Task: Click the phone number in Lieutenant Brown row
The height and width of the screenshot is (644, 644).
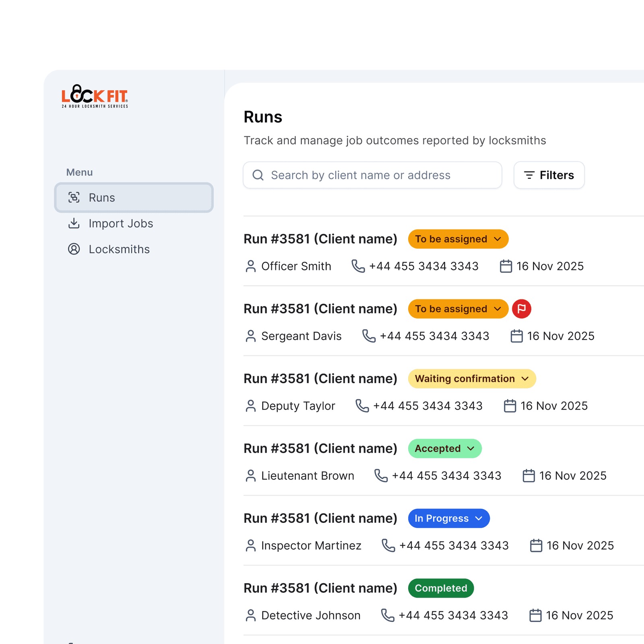Action: (x=447, y=476)
